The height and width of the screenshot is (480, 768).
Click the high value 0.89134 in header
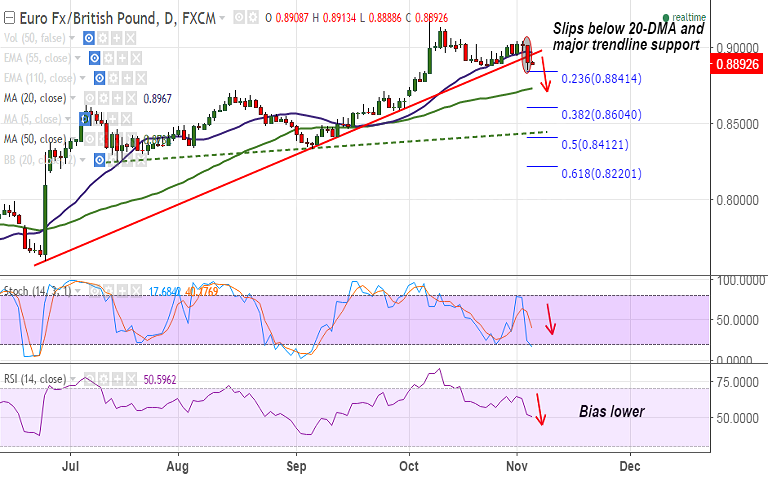339,18
